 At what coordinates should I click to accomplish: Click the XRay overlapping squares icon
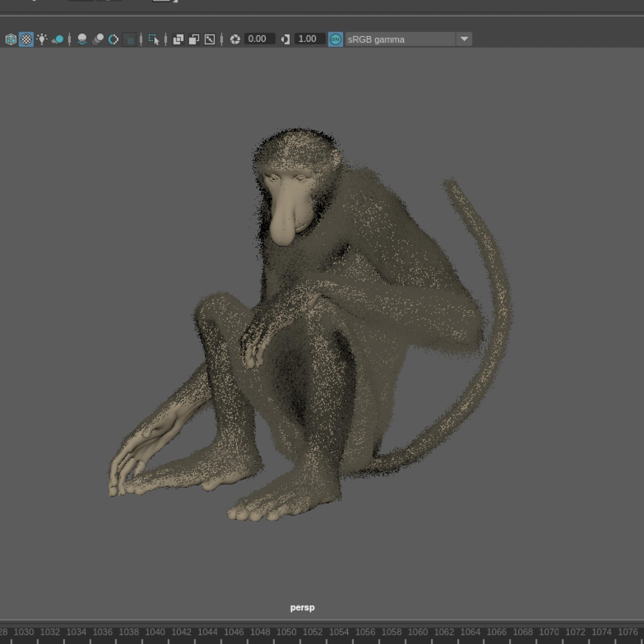[178, 39]
